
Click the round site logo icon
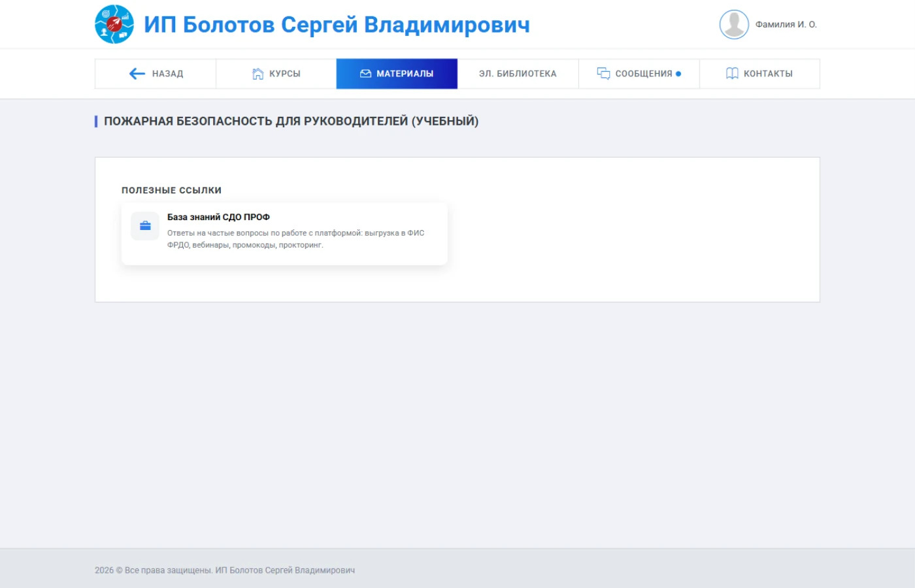click(x=114, y=24)
